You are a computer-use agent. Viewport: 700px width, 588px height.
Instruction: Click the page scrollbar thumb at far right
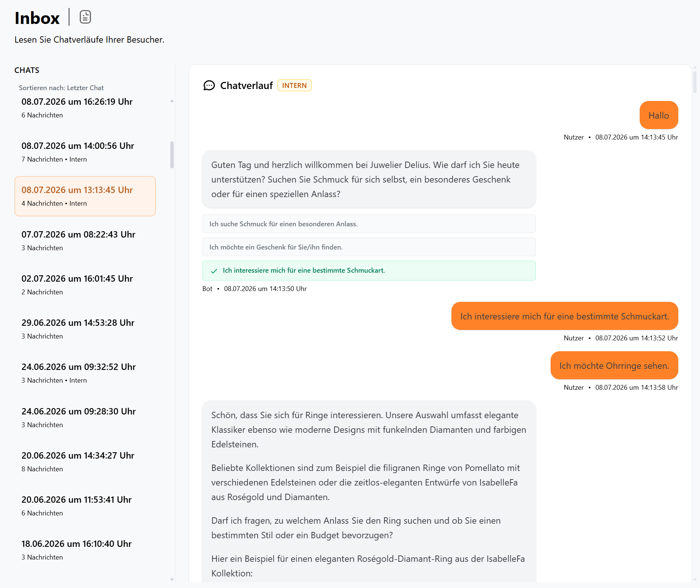(695, 82)
